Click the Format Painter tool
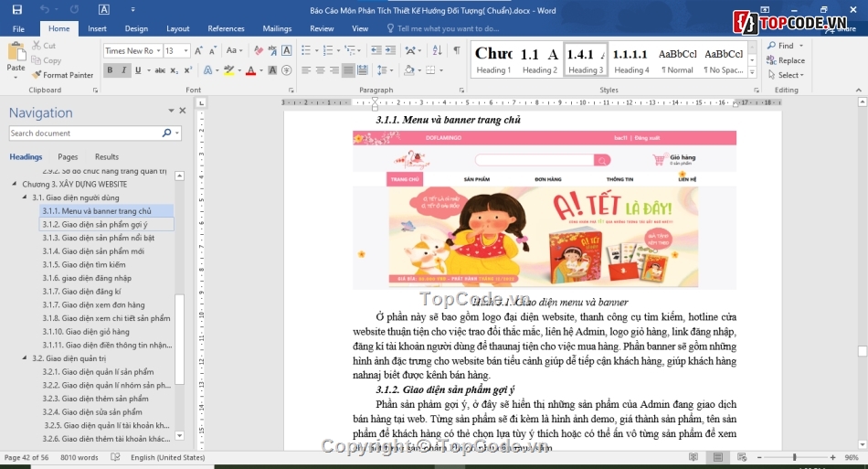 (x=62, y=75)
